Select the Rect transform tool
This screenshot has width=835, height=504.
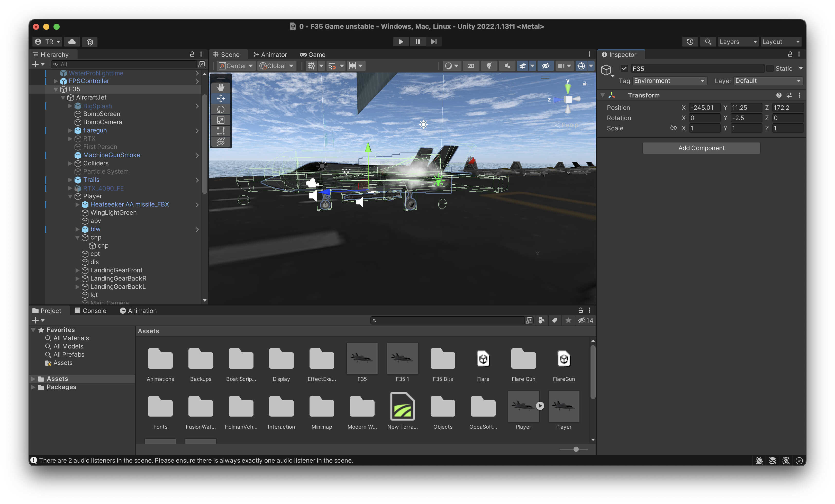[221, 131]
